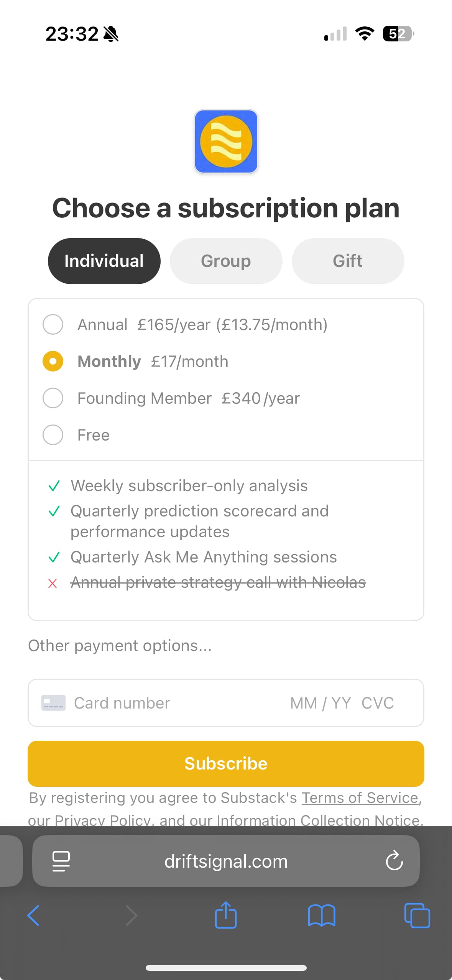Image resolution: width=452 pixels, height=980 pixels.
Task: Tap the driftsignal.com address bar
Action: 226,861
